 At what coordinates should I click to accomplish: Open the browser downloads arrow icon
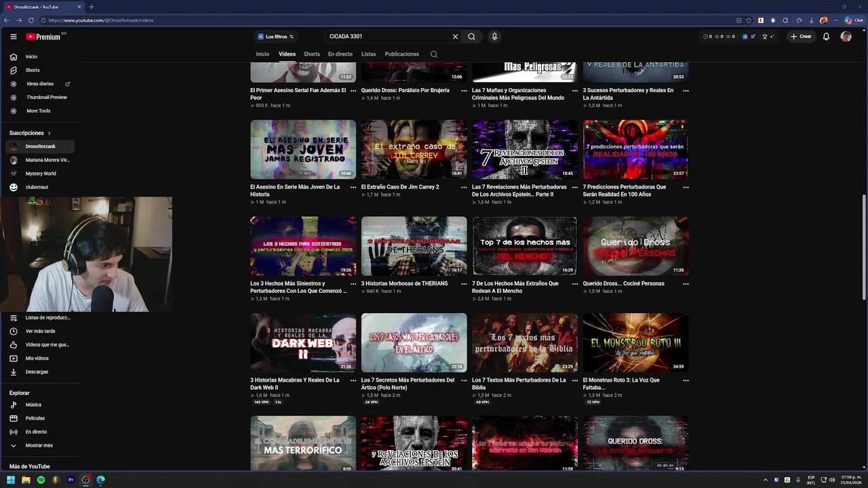pyautogui.click(x=812, y=20)
